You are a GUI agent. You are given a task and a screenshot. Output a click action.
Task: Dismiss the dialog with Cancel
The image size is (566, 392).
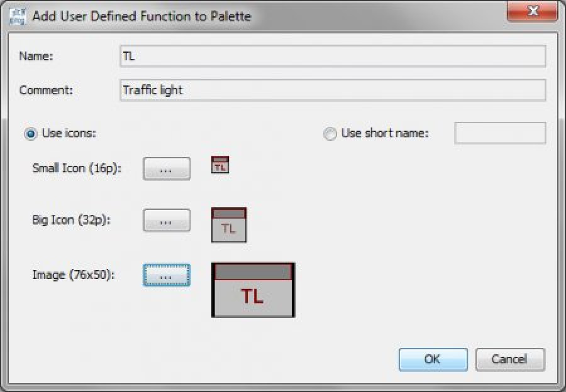tap(509, 359)
